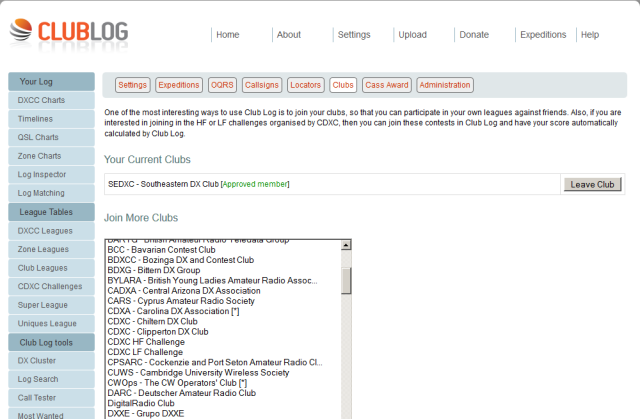This screenshot has width=640, height=419.
Task: Open the Administration tab
Action: [x=445, y=85]
